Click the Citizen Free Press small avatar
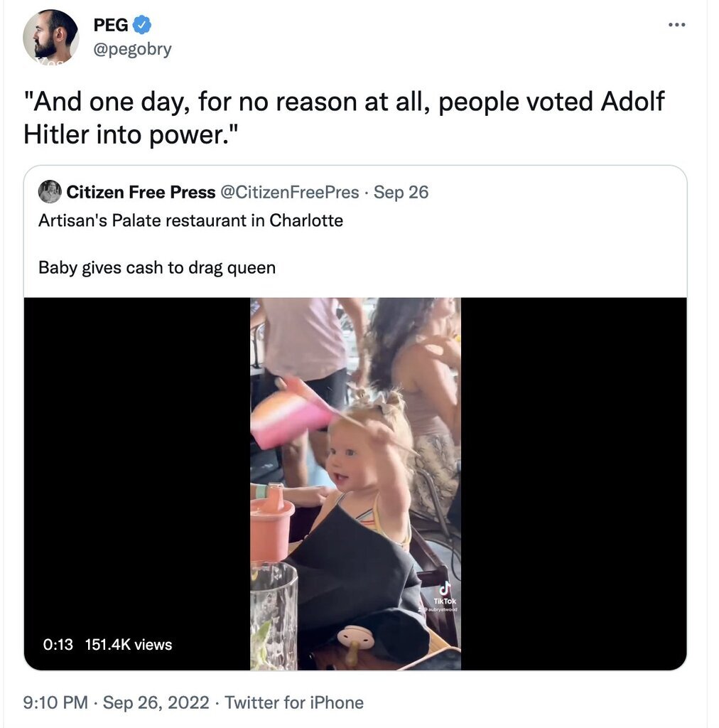The image size is (719, 728). [x=50, y=192]
